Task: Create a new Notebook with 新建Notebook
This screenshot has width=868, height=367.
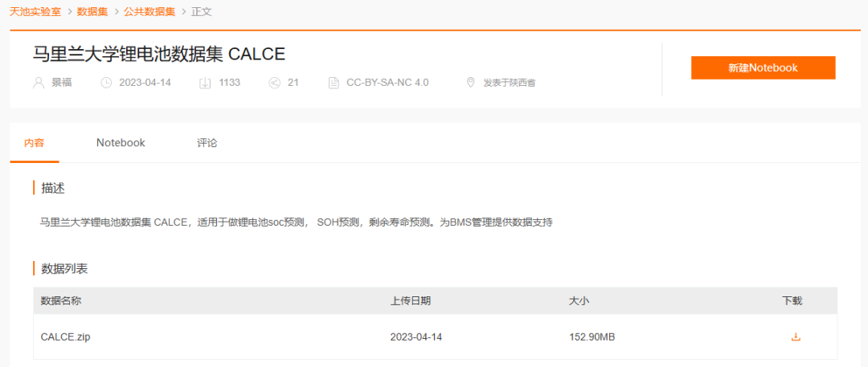Action: point(763,68)
